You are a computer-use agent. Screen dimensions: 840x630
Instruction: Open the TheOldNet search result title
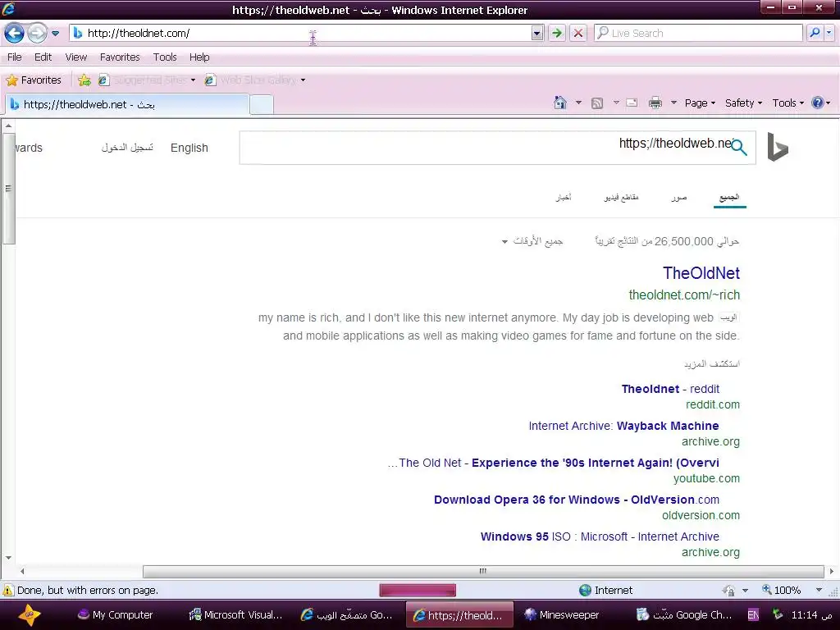click(701, 273)
